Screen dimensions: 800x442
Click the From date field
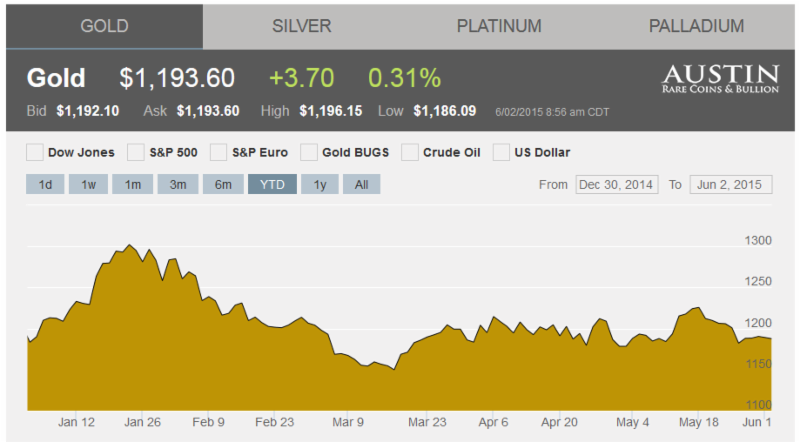[x=617, y=184]
